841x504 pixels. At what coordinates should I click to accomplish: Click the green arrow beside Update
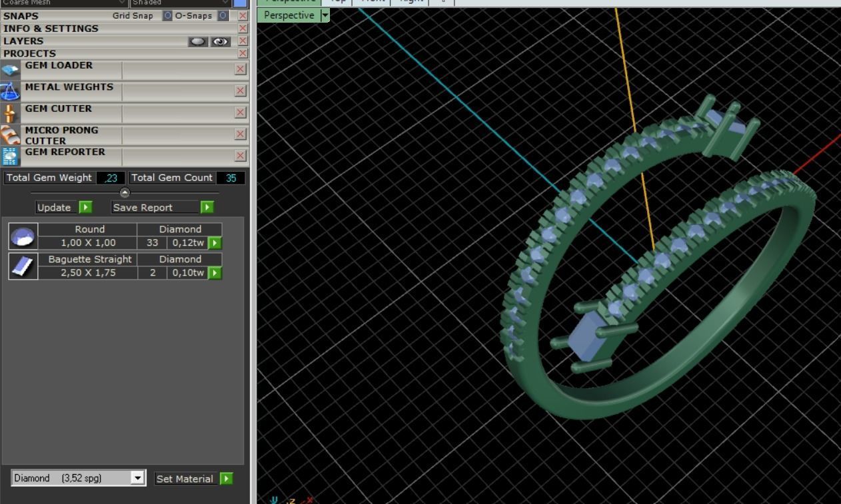[86, 207]
